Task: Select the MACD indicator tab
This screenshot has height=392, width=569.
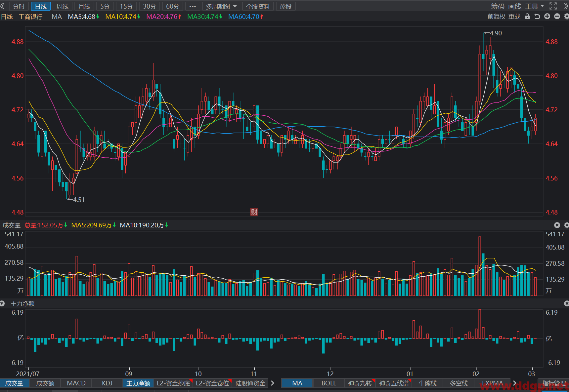Action: 76,383
